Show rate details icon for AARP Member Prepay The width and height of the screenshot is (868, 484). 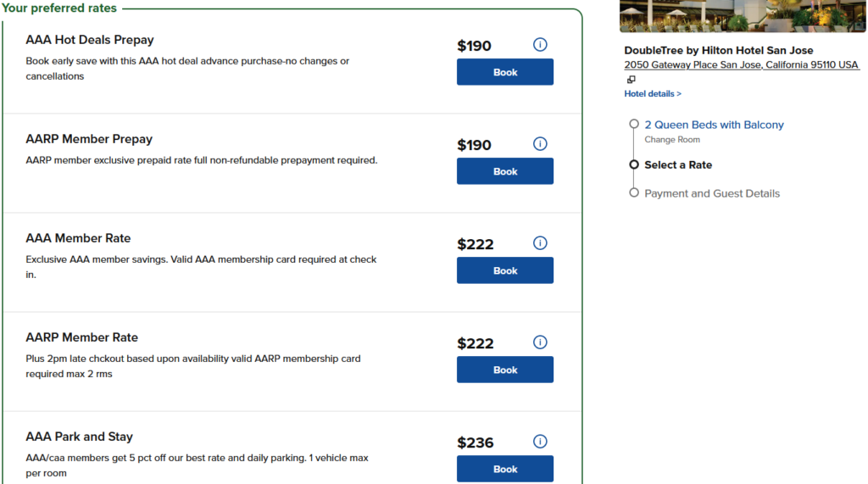tap(540, 144)
